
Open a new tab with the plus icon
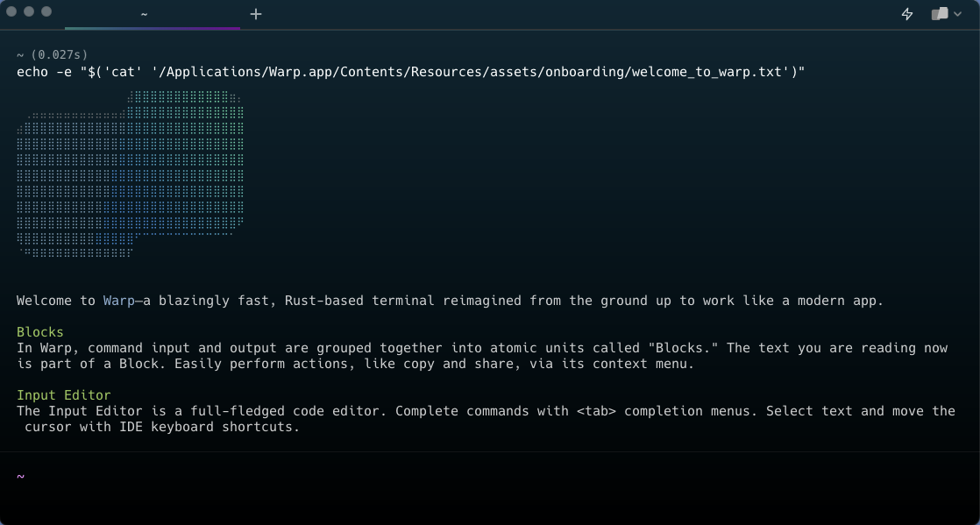coord(256,14)
